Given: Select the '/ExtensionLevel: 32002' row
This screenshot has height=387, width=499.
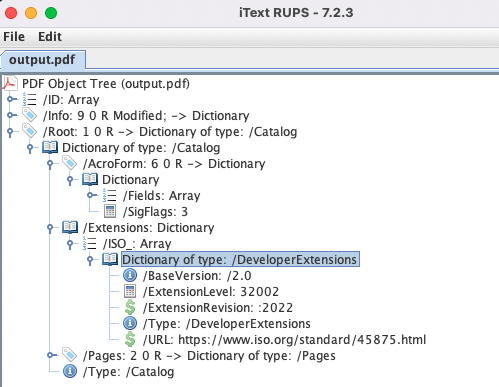Looking at the screenshot, I should [x=211, y=292].
